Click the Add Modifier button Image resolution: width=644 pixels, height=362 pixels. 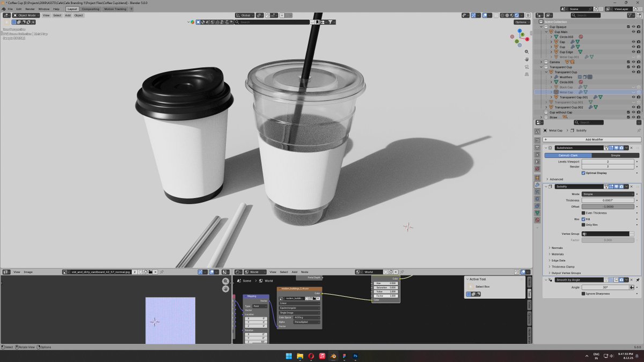pyautogui.click(x=594, y=139)
